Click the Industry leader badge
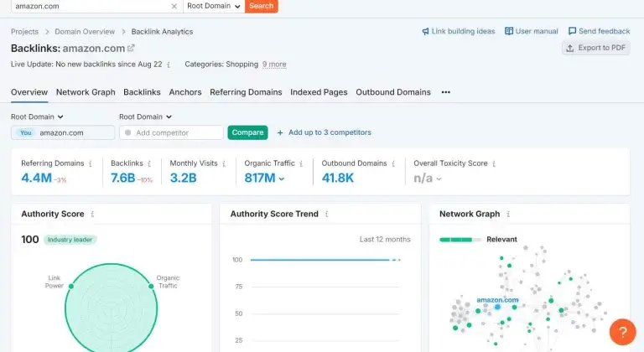This screenshot has height=352, width=644. tap(70, 240)
